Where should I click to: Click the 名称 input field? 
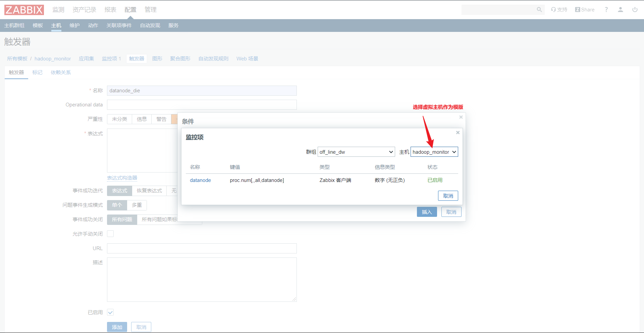[x=202, y=91]
